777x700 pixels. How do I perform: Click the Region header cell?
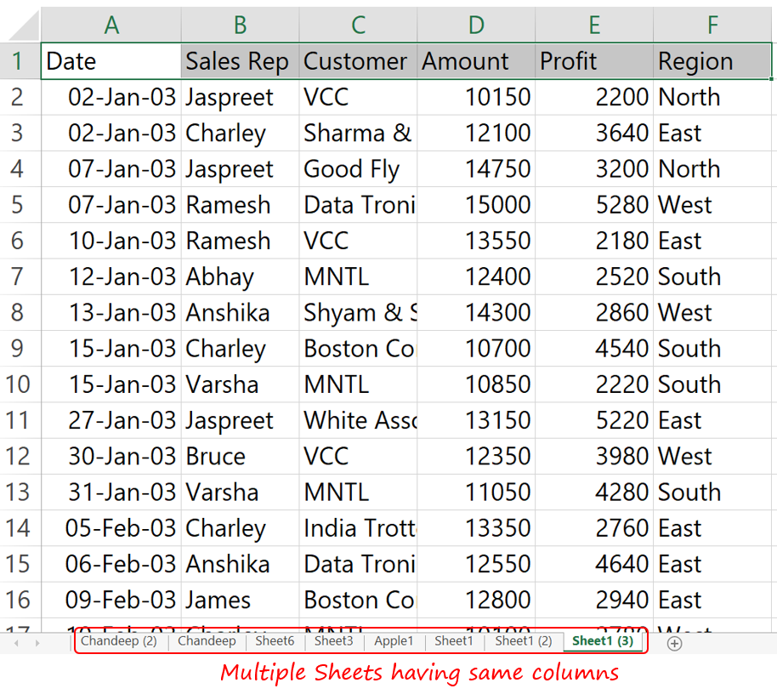pyautogui.click(x=712, y=61)
